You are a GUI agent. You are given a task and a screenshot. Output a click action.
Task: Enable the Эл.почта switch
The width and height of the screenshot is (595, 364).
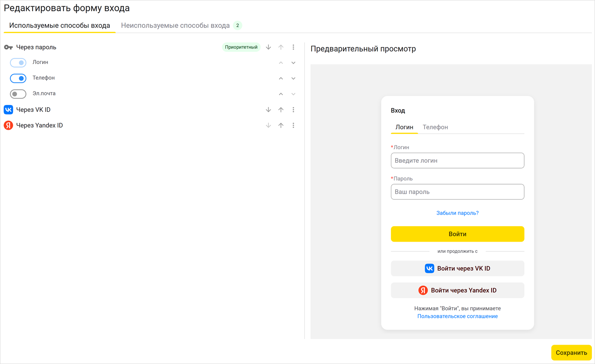pos(18,94)
